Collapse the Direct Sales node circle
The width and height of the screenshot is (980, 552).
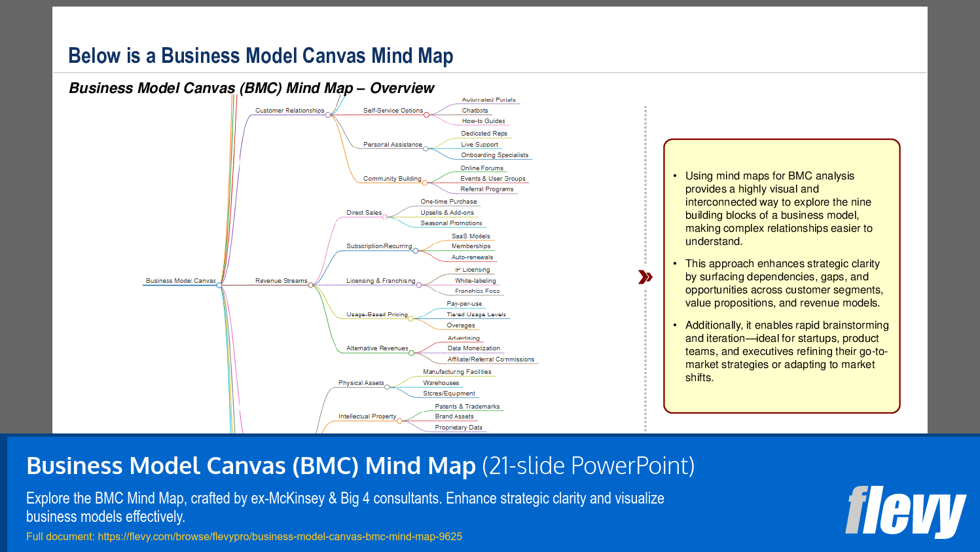tap(385, 217)
